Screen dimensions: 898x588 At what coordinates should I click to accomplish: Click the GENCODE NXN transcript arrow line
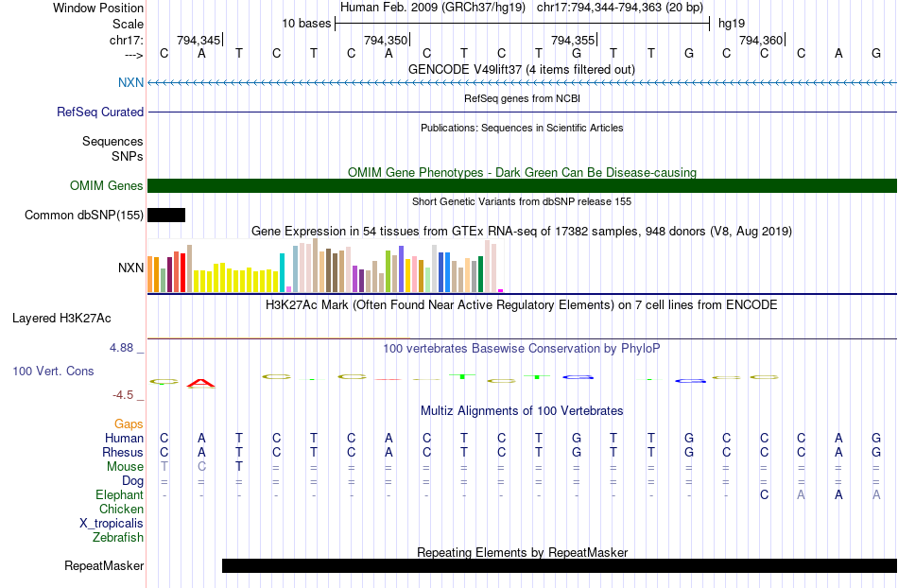coord(522,83)
